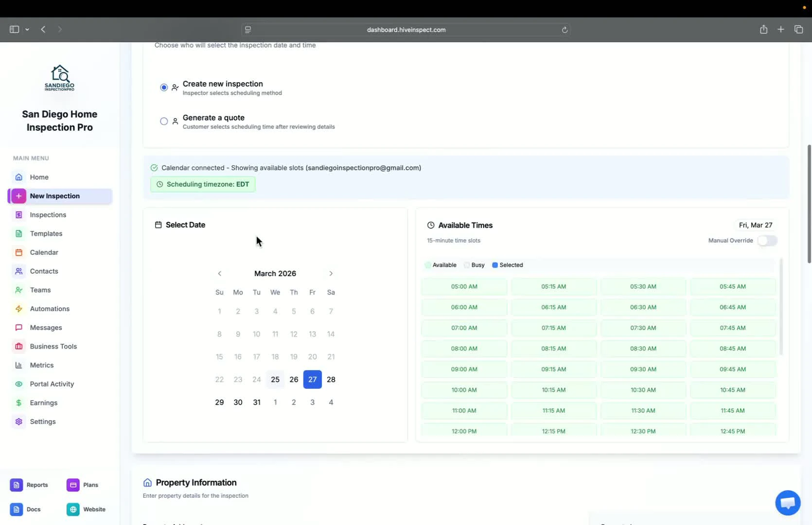Click the San Diego Inspection Pro logo
This screenshot has width=812, height=525.
[59, 78]
